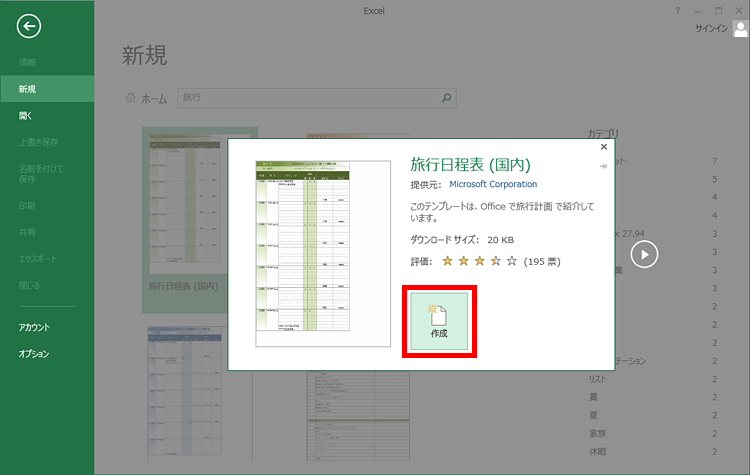Screen dimensions: 750x475
Task: Click the search magnifier icon
Action: (x=446, y=98)
